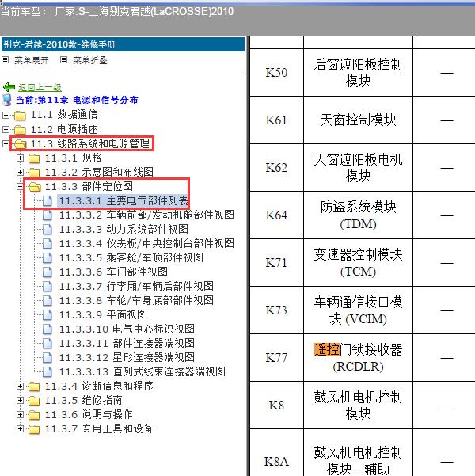
Task: Click the 天窗控制模块 cell
Action: coord(358,120)
